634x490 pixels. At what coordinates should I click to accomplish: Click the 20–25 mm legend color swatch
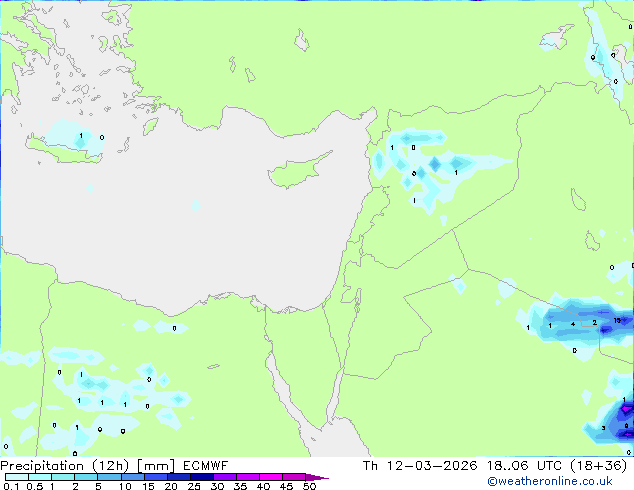[x=179, y=477]
